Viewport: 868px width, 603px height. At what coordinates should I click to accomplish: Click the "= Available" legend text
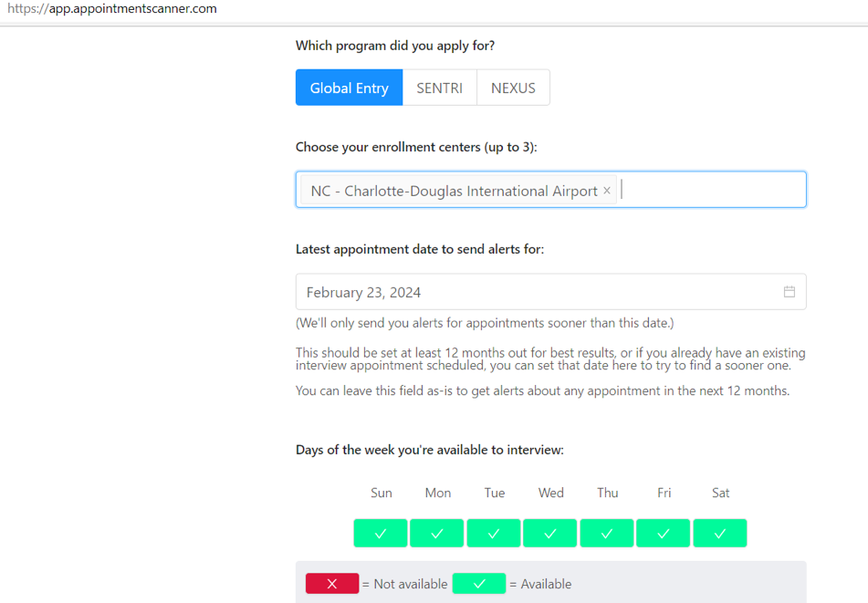pyautogui.click(x=540, y=584)
